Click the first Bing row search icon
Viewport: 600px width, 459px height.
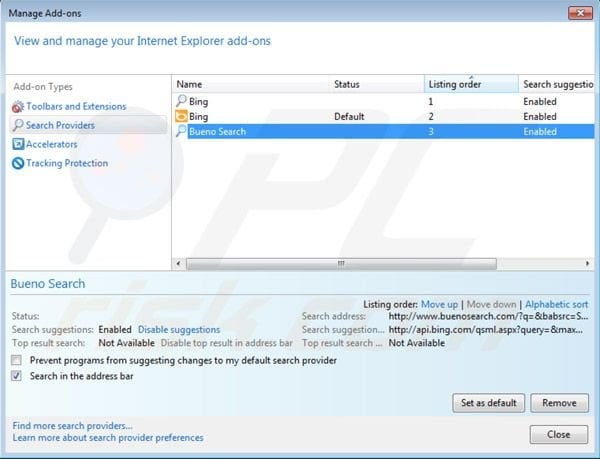[181, 102]
